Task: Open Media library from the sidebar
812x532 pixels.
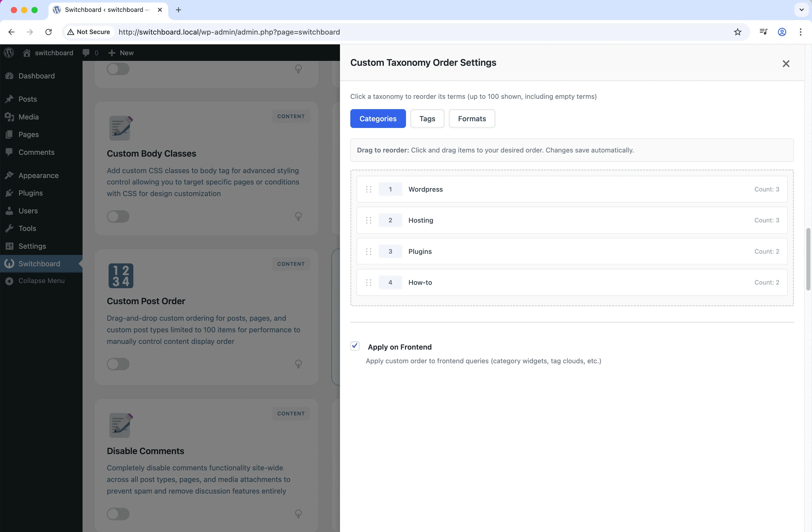Action: [10, 117]
